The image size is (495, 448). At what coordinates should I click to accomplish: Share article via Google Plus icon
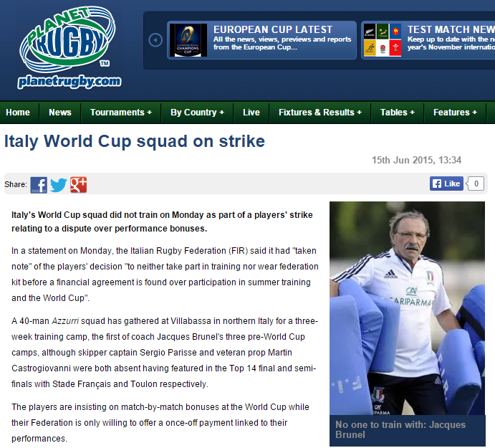point(78,185)
